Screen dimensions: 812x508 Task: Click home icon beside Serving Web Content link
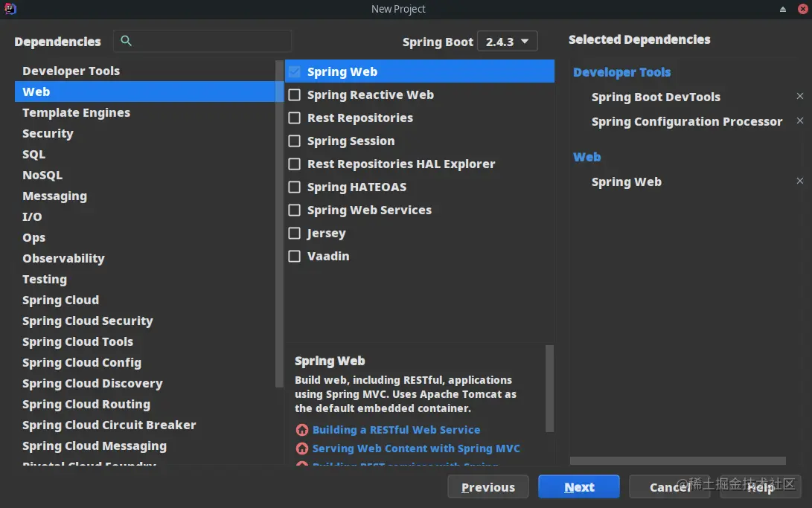coord(302,448)
